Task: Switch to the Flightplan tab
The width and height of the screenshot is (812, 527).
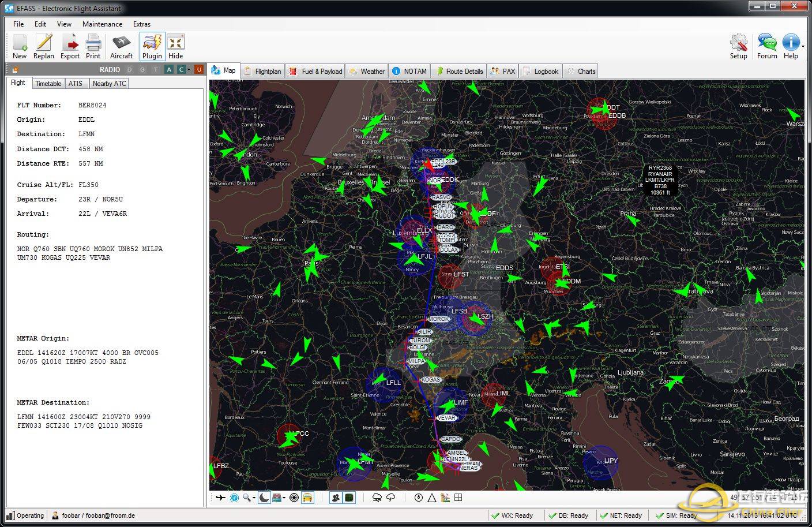Action: (x=262, y=72)
